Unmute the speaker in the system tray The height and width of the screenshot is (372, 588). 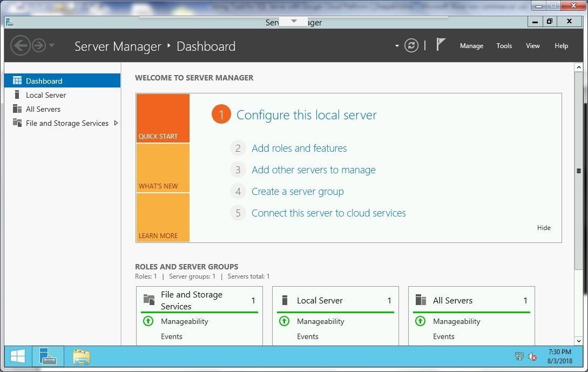click(532, 357)
